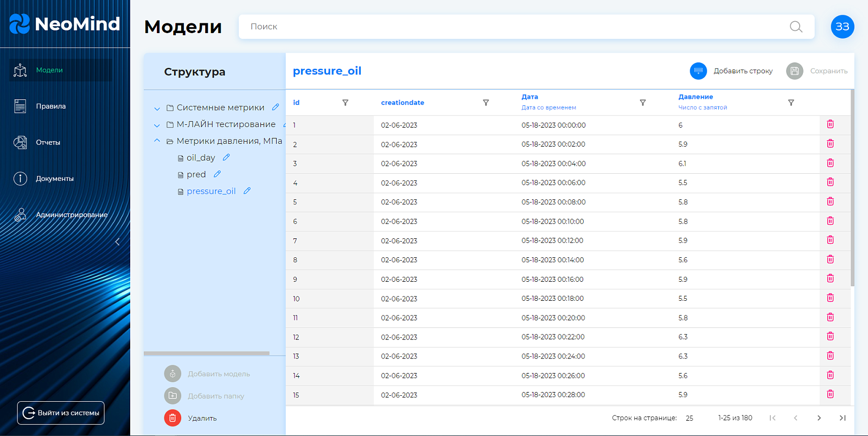Viewport: 868px width, 436px height.
Task: Delete row 10 with trash icon
Action: [830, 298]
